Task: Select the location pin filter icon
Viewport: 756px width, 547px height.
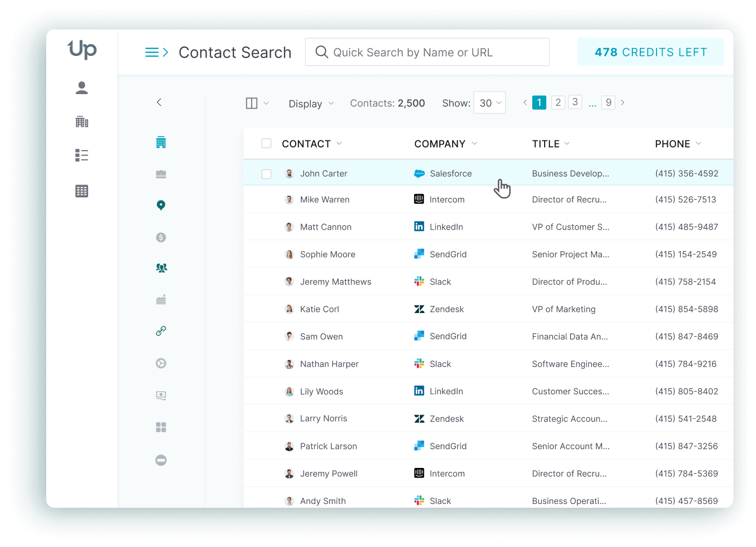Action: pos(161,205)
